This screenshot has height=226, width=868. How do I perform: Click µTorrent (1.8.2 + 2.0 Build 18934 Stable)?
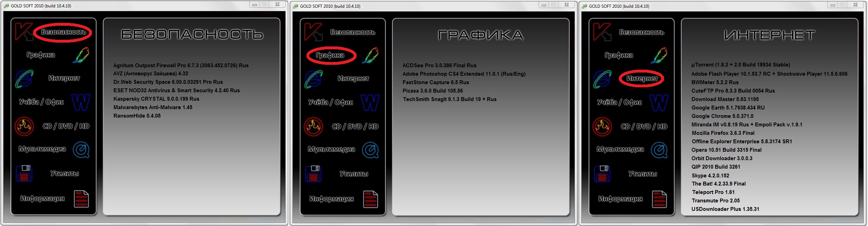[741, 65]
